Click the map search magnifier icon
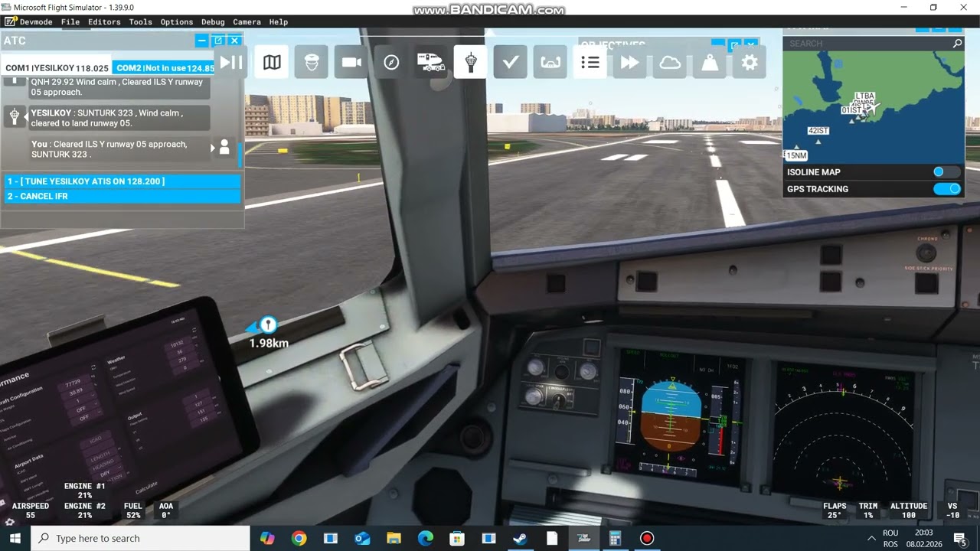The height and width of the screenshot is (551, 980). tap(957, 44)
